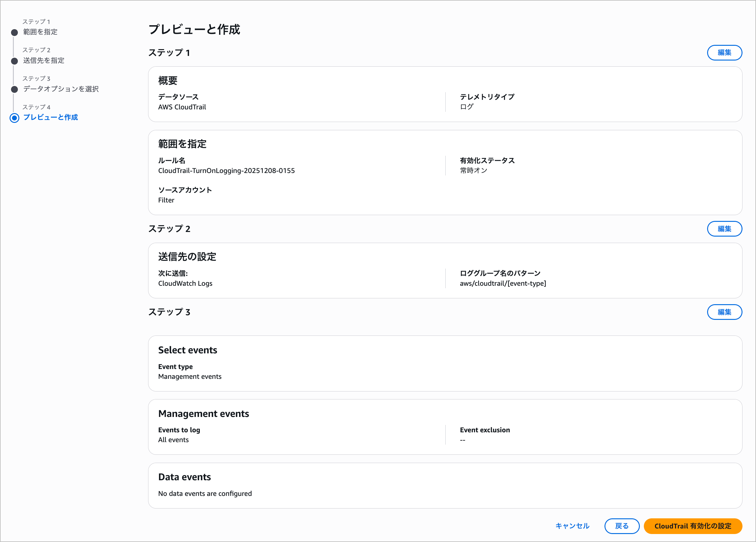Image resolution: width=756 pixels, height=542 pixels.
Task: Click the Step 1 circle indicator
Action: point(14,32)
